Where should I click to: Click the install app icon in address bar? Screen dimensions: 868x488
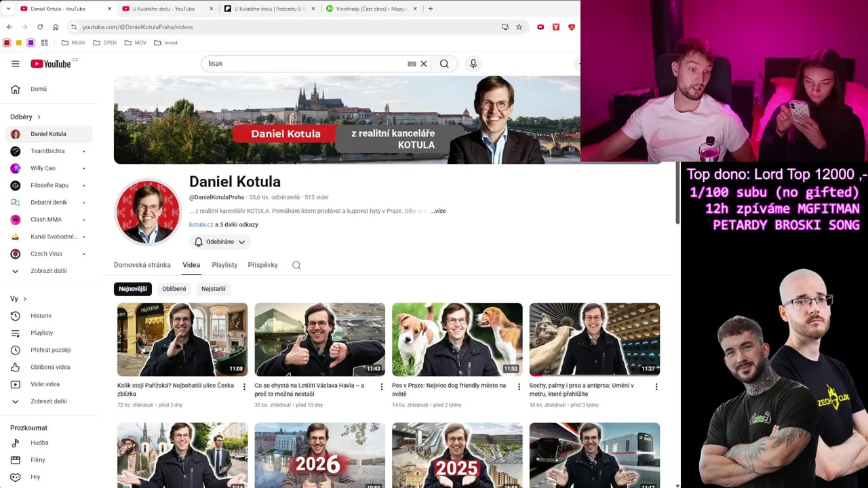click(505, 27)
